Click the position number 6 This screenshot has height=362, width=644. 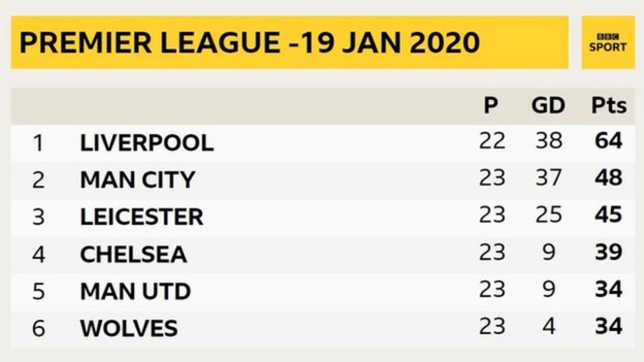(x=38, y=328)
